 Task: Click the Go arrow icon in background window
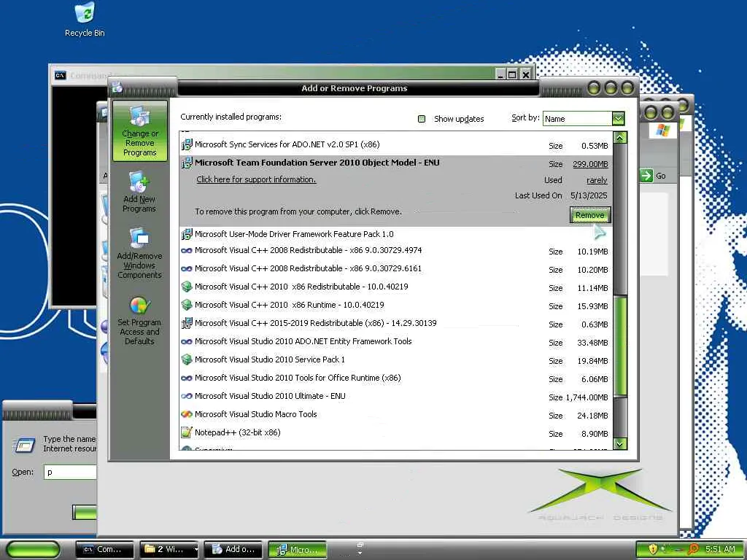pyautogui.click(x=646, y=175)
